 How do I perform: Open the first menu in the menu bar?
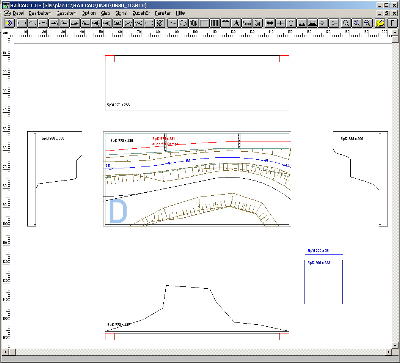point(14,13)
